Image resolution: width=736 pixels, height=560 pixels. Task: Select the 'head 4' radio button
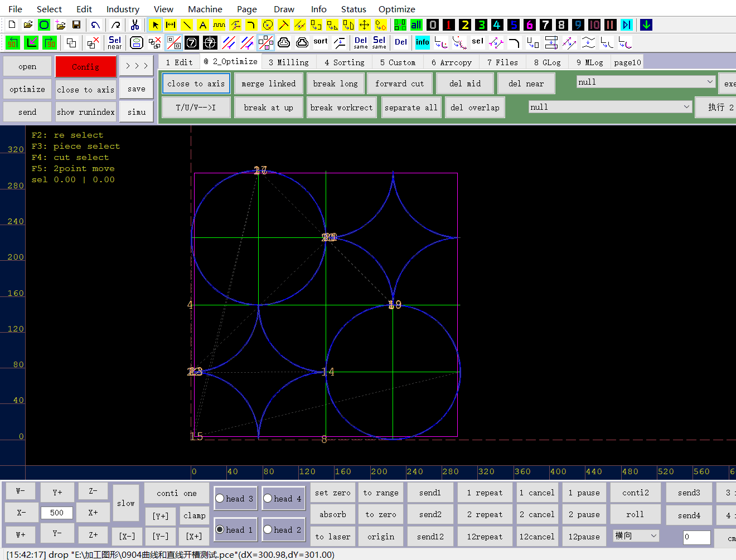click(x=268, y=499)
